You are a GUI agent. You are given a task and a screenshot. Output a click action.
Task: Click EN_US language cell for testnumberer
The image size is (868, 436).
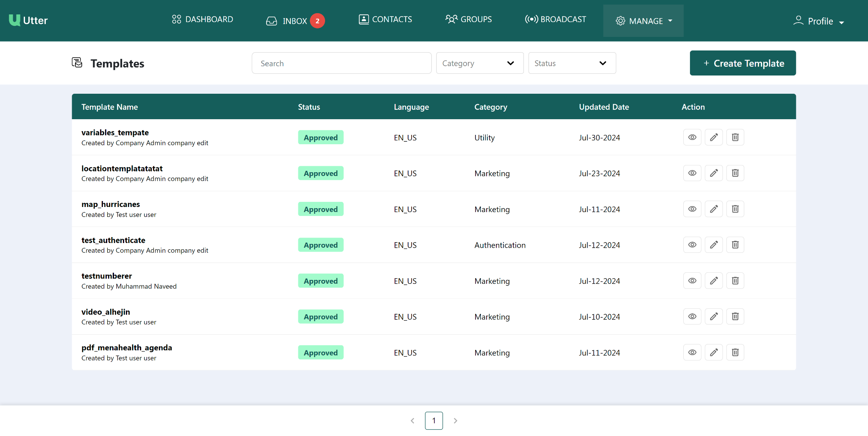405,281
